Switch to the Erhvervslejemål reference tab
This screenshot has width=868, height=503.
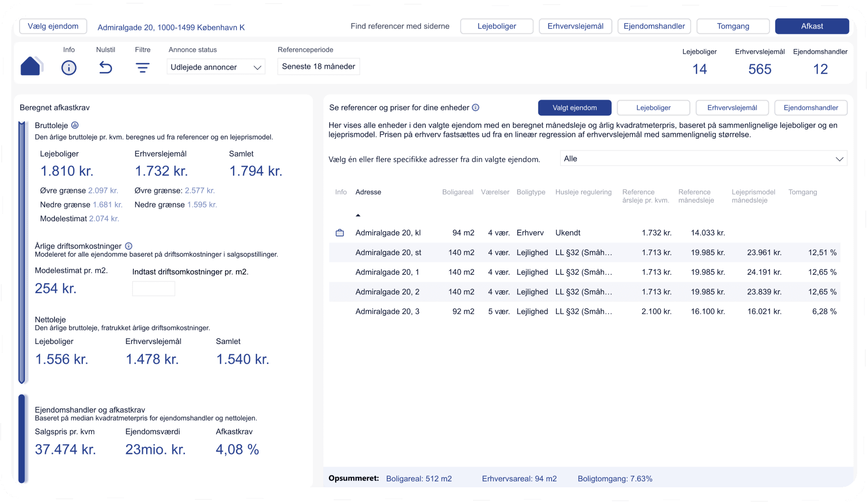coord(732,107)
